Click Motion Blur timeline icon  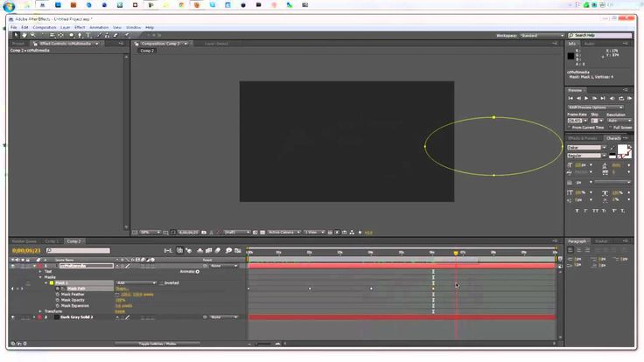[218, 250]
